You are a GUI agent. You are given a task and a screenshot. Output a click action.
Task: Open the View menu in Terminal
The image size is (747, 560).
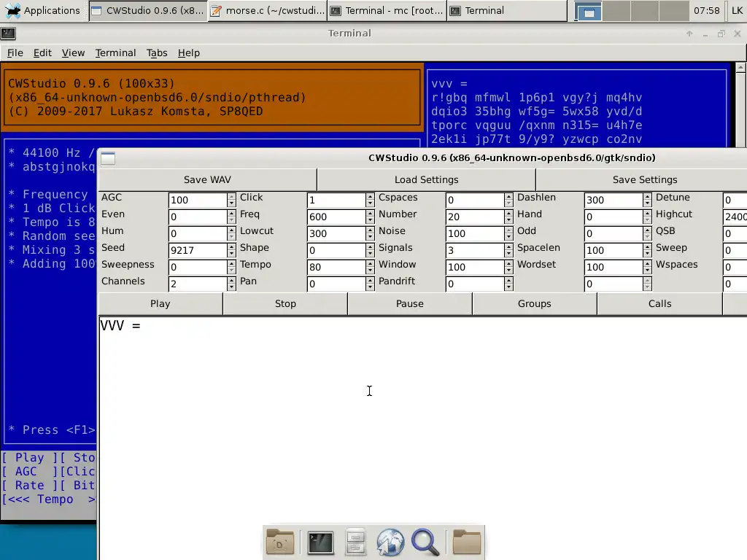point(73,52)
